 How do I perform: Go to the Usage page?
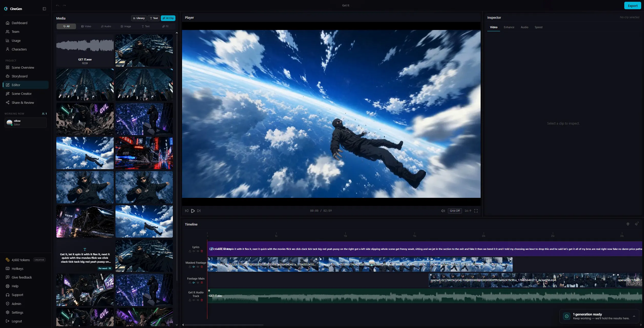click(26, 40)
